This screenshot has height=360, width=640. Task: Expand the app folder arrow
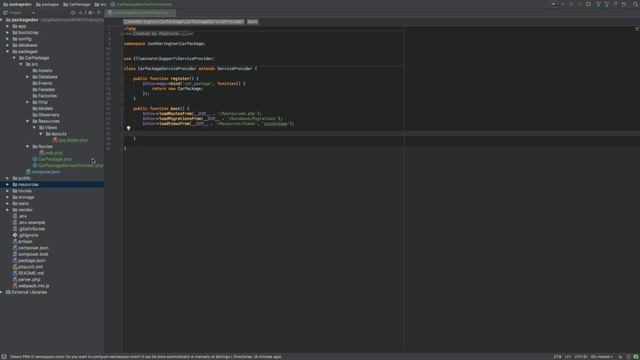(7, 26)
